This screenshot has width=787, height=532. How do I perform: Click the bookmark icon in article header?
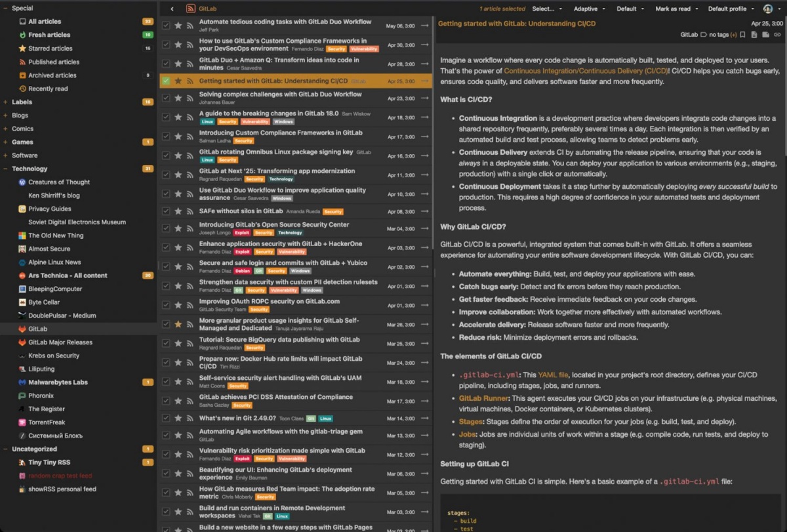[x=742, y=34]
